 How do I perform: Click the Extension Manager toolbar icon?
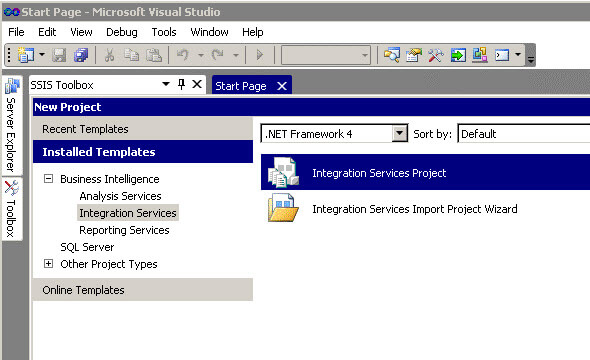(x=480, y=55)
